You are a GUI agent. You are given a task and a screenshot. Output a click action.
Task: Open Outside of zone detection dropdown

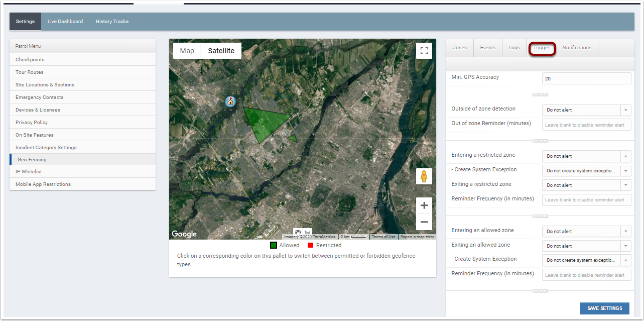pyautogui.click(x=586, y=110)
